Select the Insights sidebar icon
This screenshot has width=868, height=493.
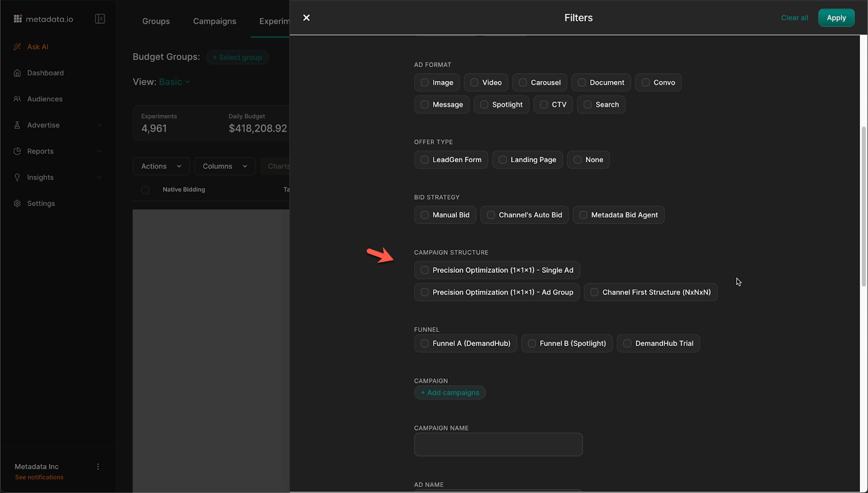[x=17, y=177]
